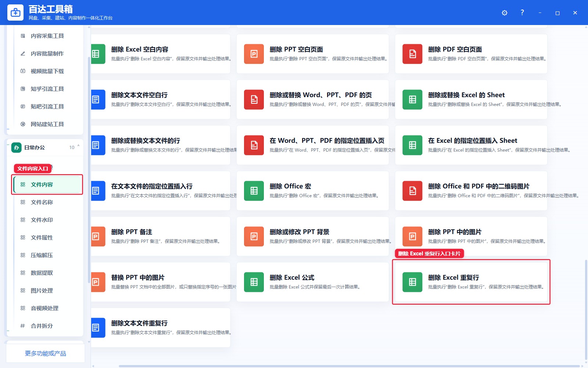Image resolution: width=588 pixels, height=368 pixels.
Task: Click the blue 删除文本文件空白行 icon
Action: [x=98, y=99]
